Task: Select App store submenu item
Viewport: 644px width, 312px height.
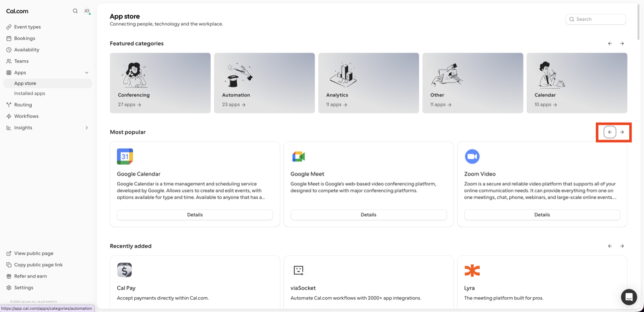Action: pos(48,83)
